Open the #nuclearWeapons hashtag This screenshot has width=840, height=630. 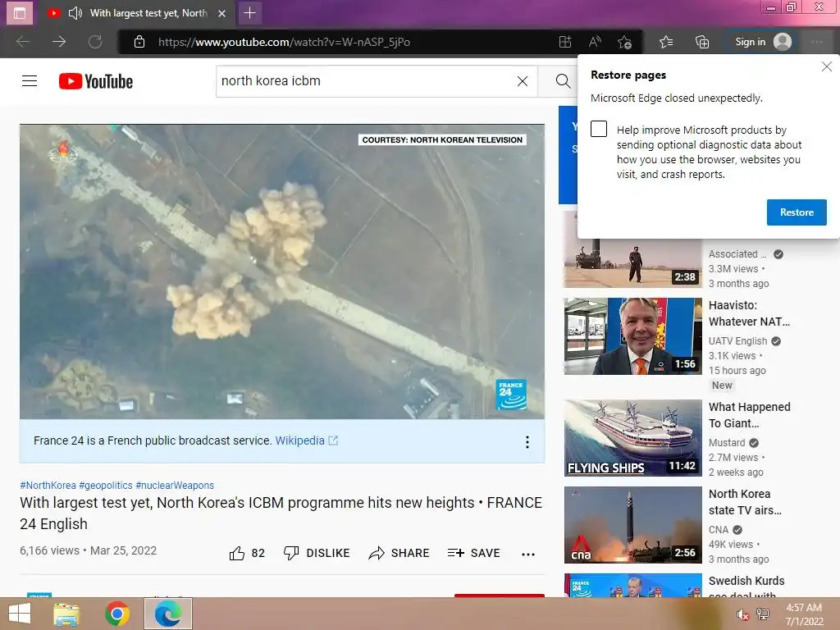(x=175, y=486)
